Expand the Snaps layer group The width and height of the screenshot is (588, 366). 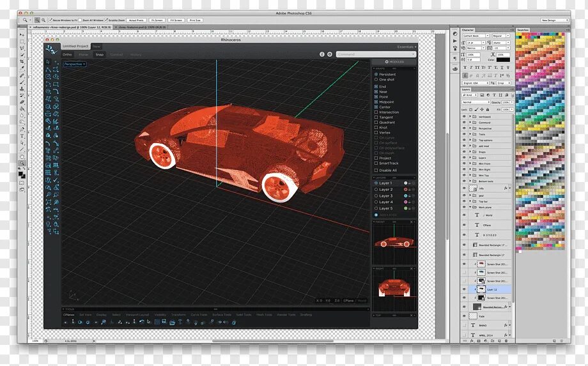(470, 152)
